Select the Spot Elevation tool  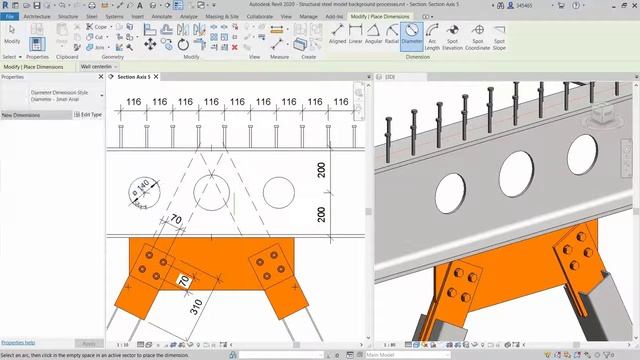tap(452, 37)
